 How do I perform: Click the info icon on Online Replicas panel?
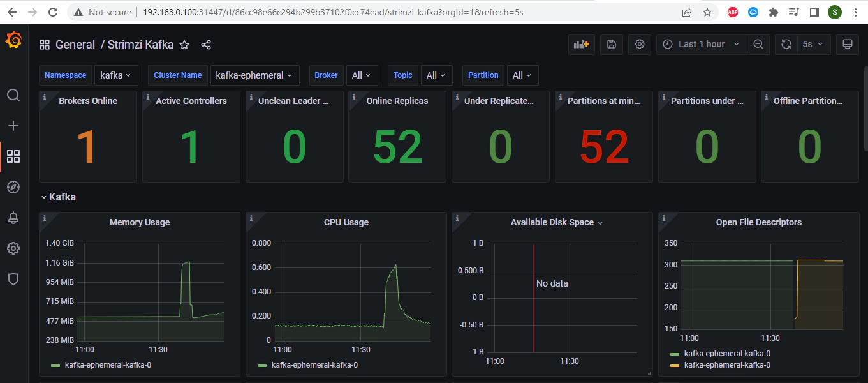click(x=353, y=96)
